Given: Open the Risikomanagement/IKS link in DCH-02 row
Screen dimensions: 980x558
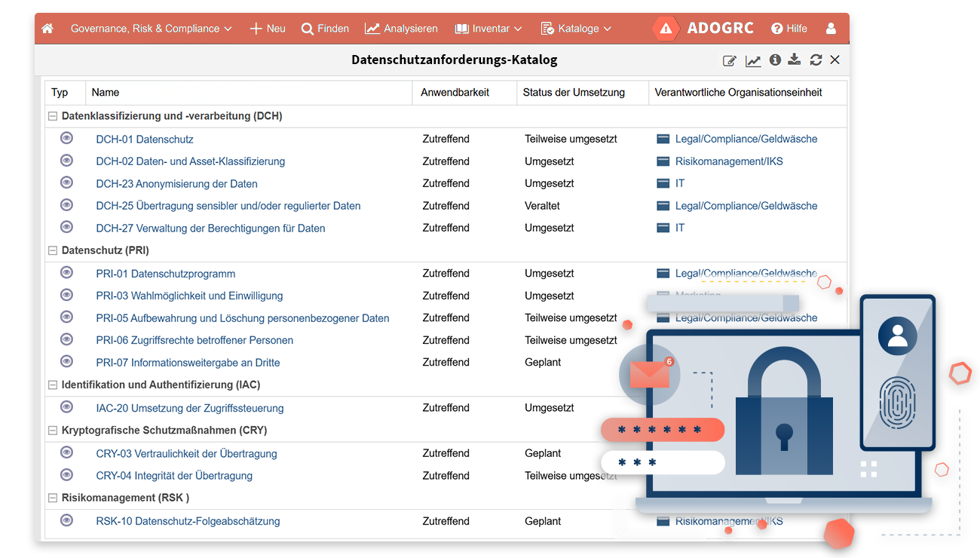Looking at the screenshot, I should click(729, 161).
